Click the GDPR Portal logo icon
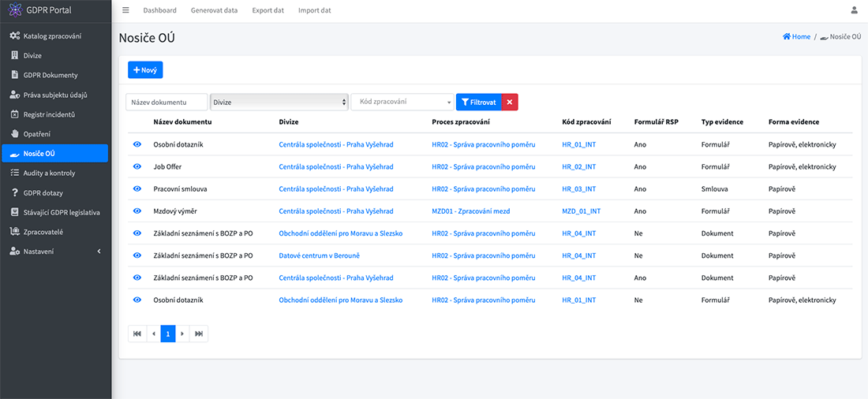The width and height of the screenshot is (868, 399). 14,10
